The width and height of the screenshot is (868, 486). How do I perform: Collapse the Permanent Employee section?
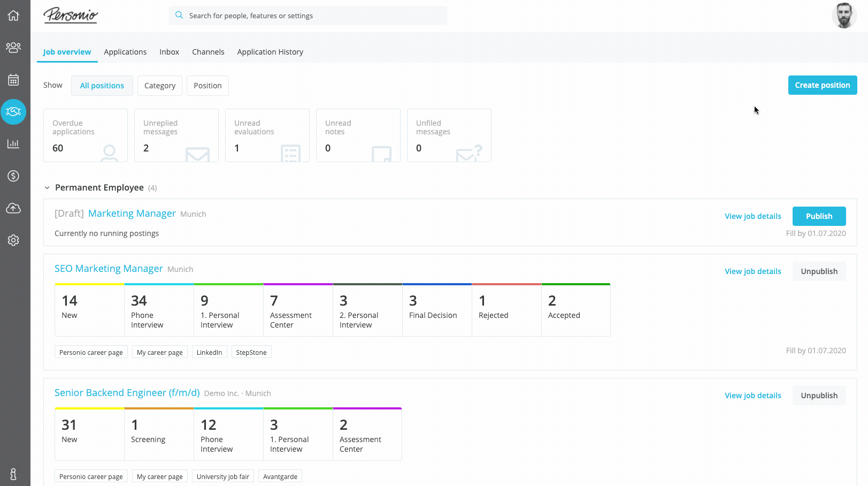click(x=47, y=188)
